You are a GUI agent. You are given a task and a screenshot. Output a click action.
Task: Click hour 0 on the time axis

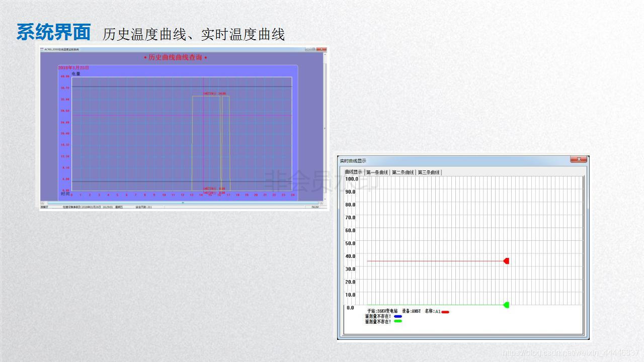(x=71, y=195)
